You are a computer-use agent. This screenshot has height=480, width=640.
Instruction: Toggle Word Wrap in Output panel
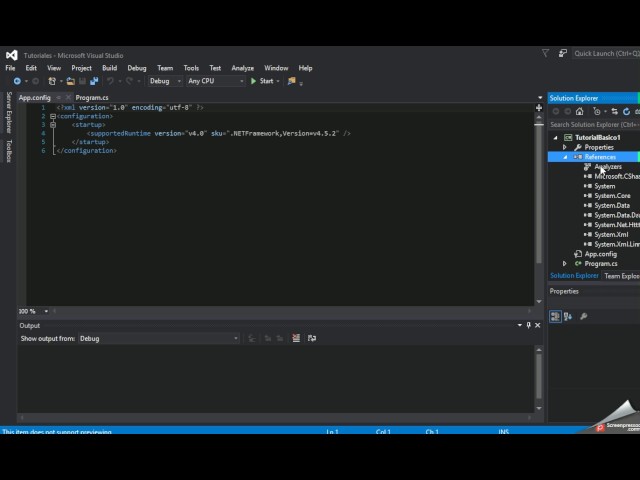click(312, 338)
